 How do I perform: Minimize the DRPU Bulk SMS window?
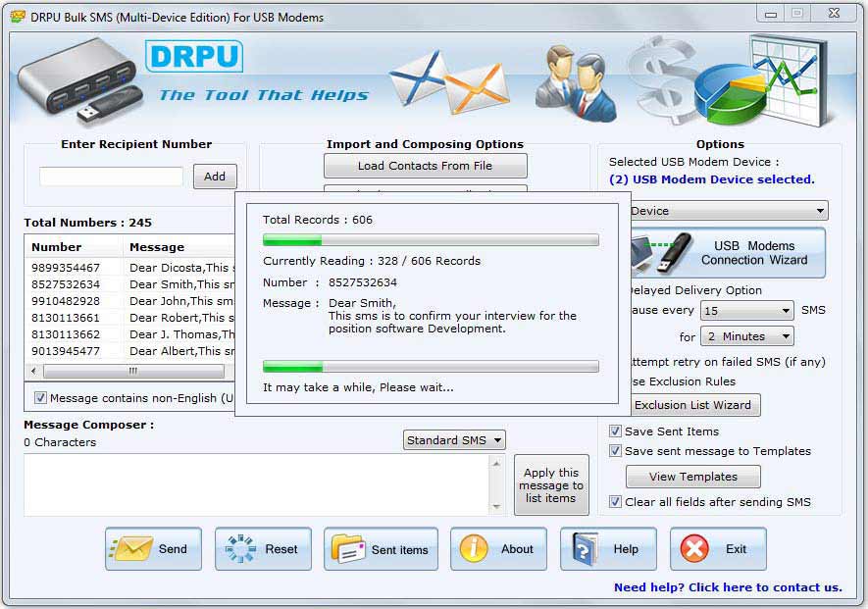tap(771, 14)
